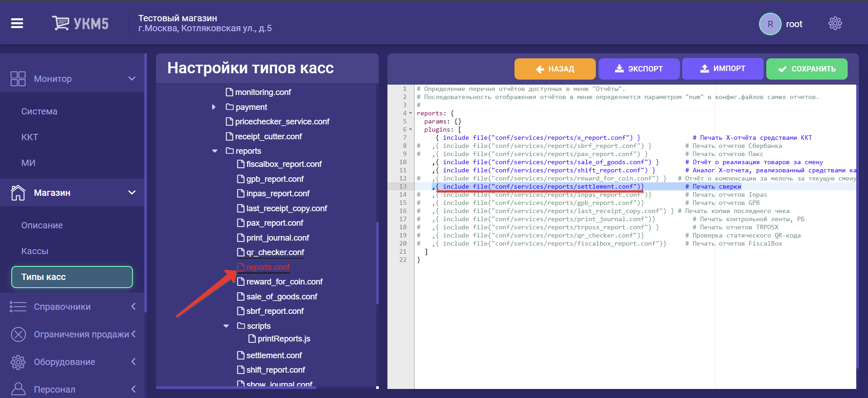Click the sale_of_goods.conf include line in editor

tap(545, 162)
